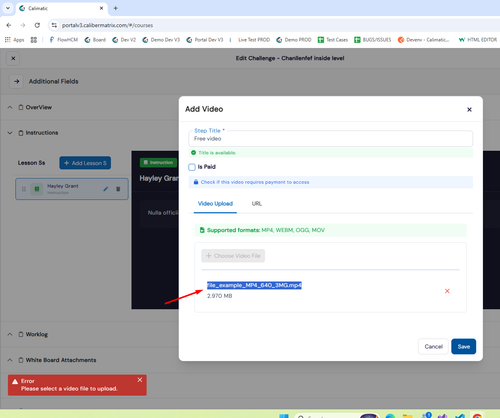Open the HTML EDITOR bookmark
Image resolution: width=500 pixels, height=418 pixels.
(478, 40)
